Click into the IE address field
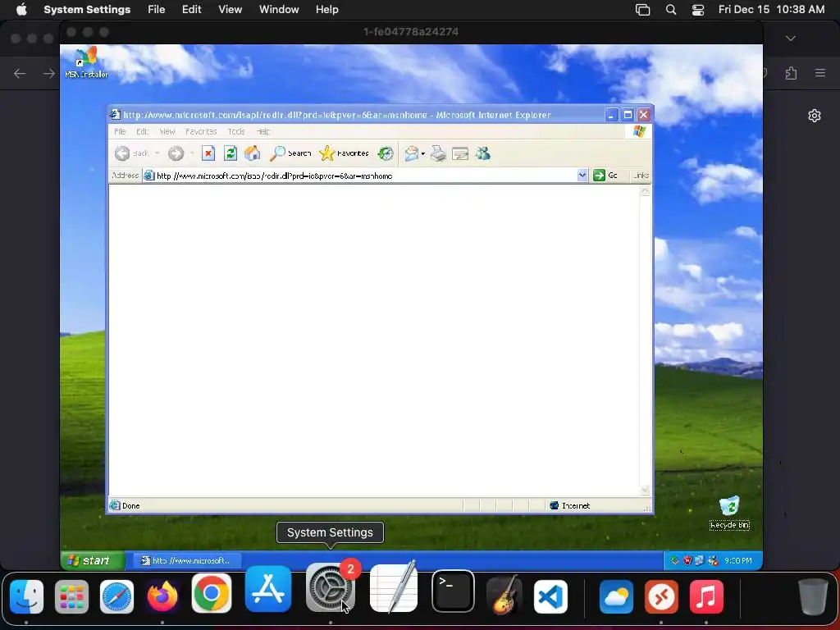This screenshot has width=840, height=630. click(x=360, y=176)
